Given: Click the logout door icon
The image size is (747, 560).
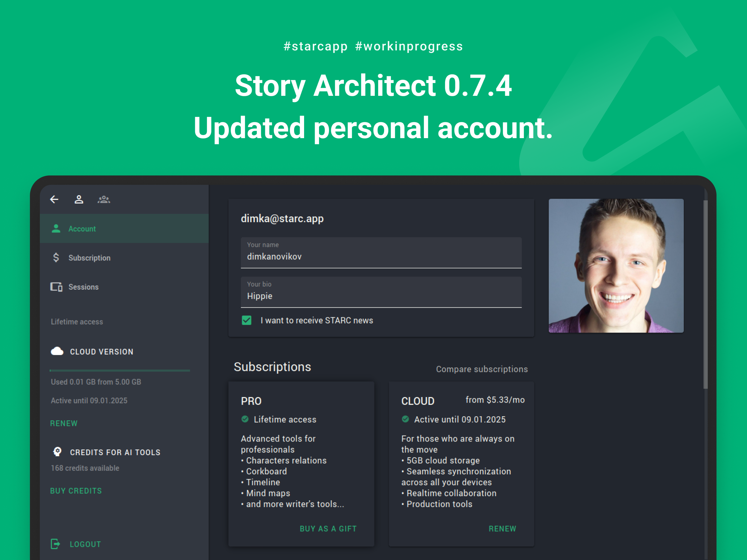Looking at the screenshot, I should coord(55,544).
